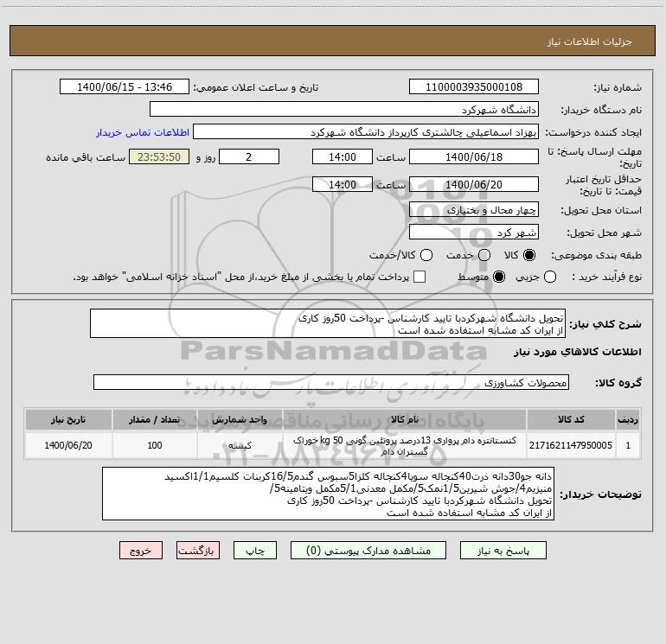Viewport: 666px width, 644px height.
Task: Click row number 1 cell
Action: (628, 445)
